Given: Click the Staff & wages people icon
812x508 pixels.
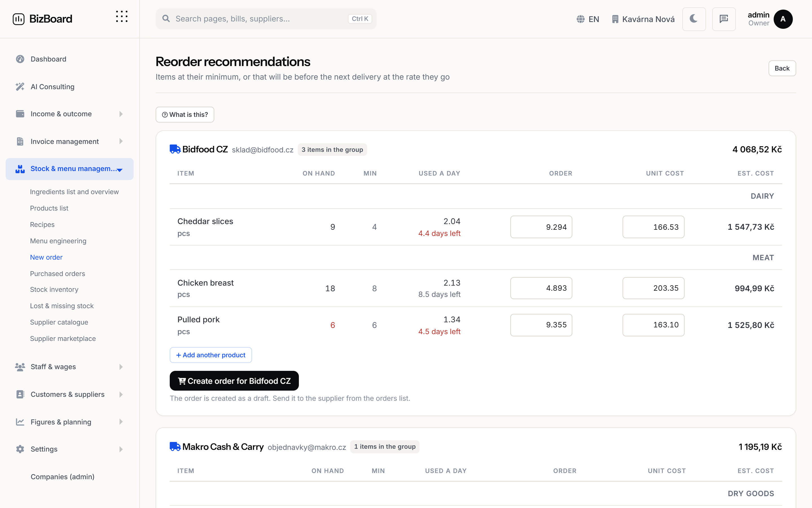Looking at the screenshot, I should [20, 367].
